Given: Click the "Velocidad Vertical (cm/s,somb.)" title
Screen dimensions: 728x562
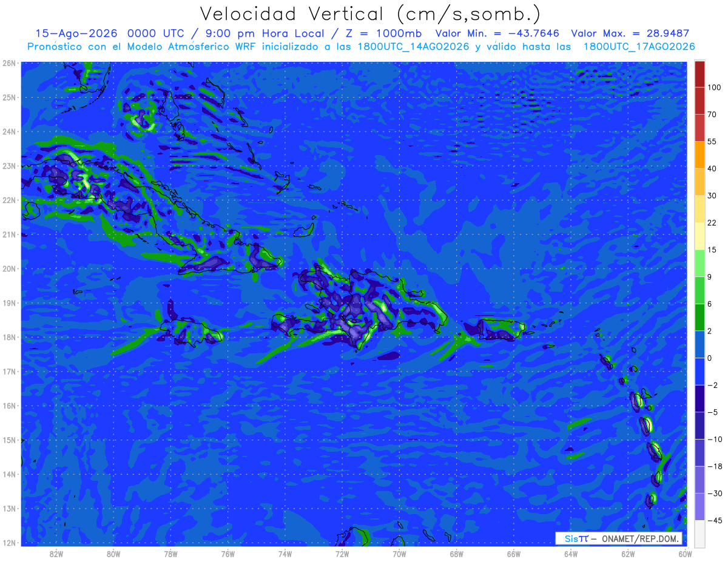Looking at the screenshot, I should [x=370, y=15].
